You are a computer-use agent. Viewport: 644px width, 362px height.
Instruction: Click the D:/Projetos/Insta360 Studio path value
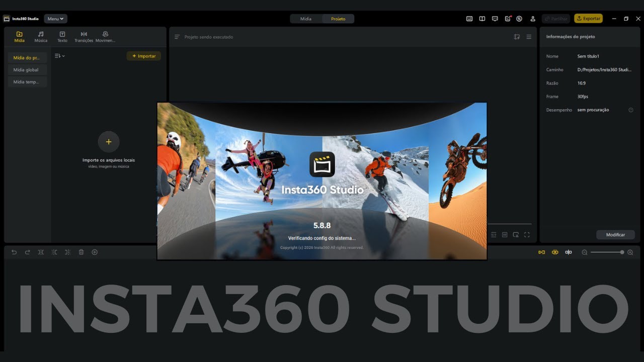[604, 70]
